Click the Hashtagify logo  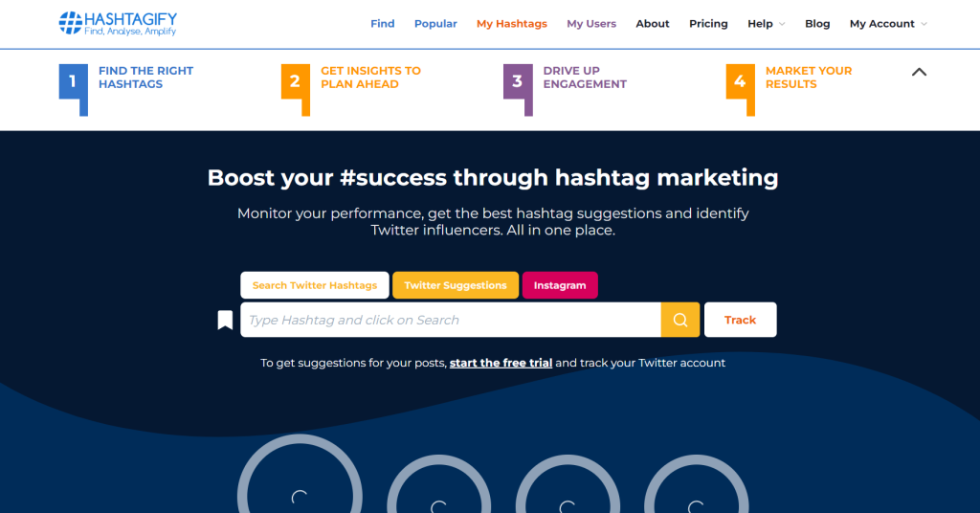pyautogui.click(x=118, y=23)
